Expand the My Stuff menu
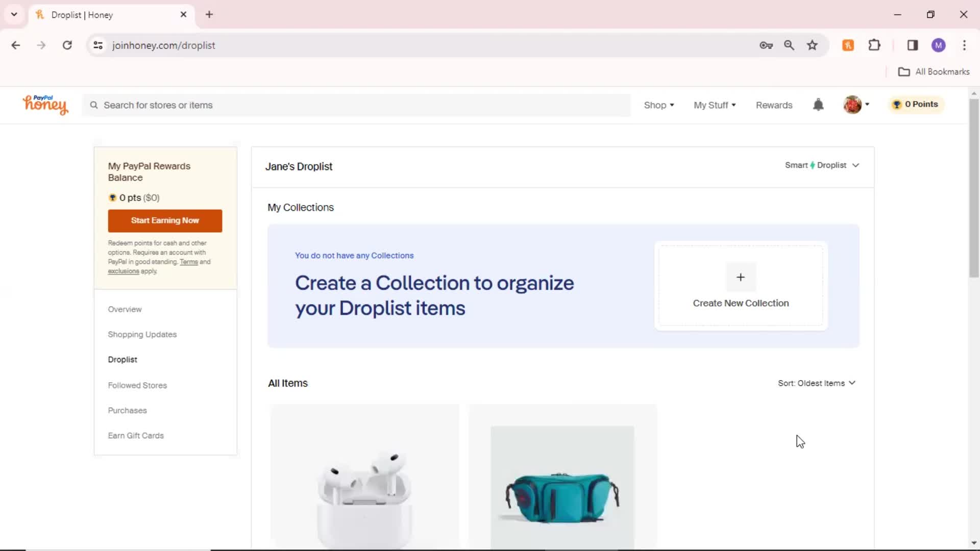 click(x=715, y=105)
